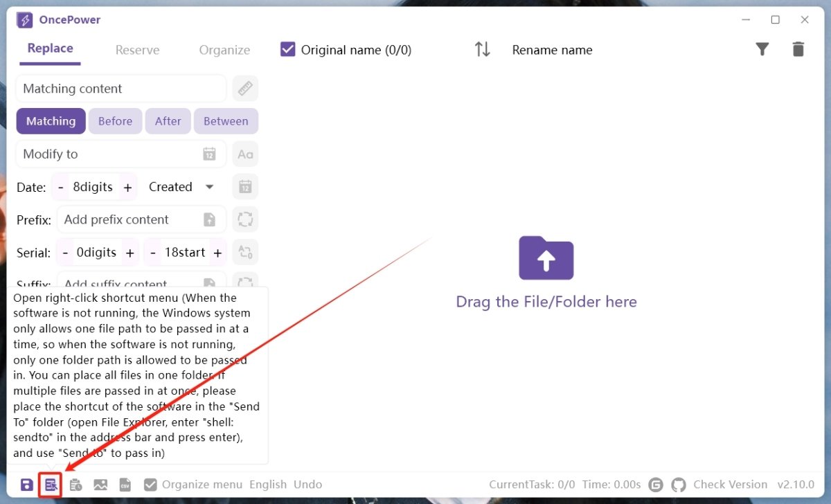Click calendar icon inside Modify to field
This screenshot has height=504, width=831.
tap(209, 154)
